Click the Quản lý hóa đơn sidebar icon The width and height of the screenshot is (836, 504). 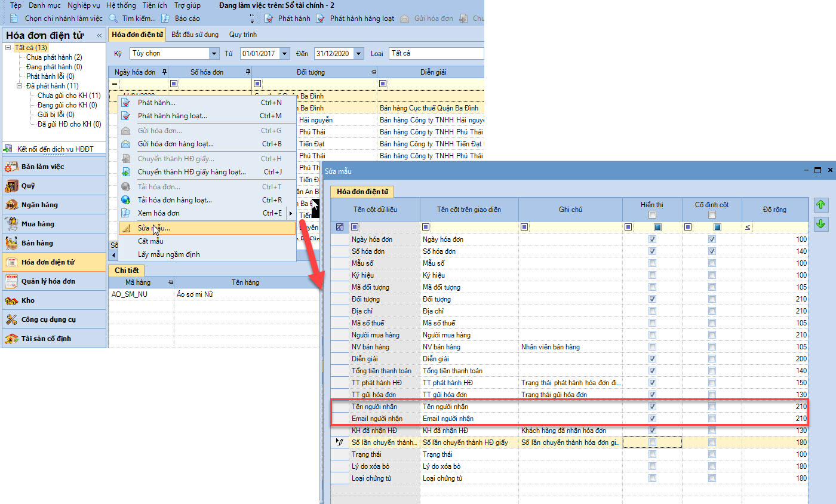tap(11, 281)
